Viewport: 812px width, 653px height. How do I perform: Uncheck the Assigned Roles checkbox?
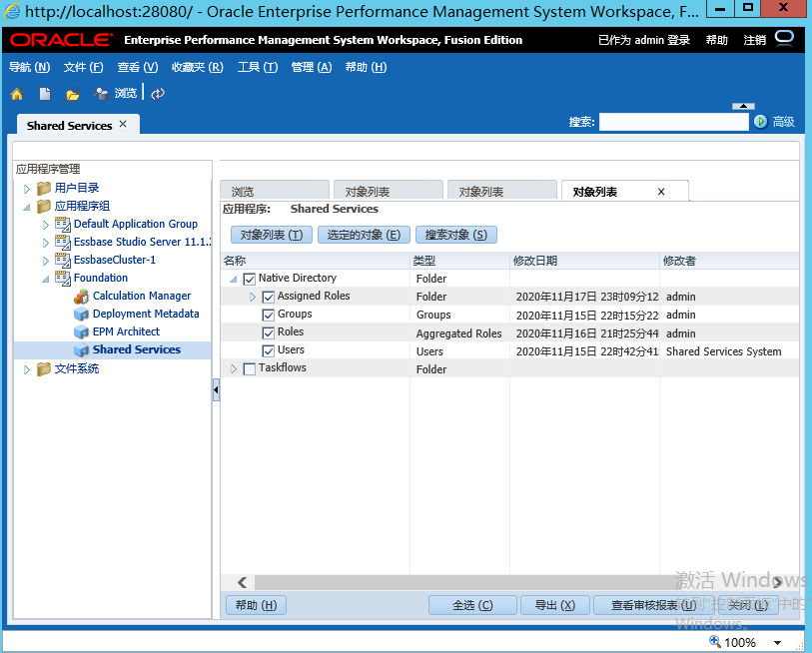click(x=269, y=298)
